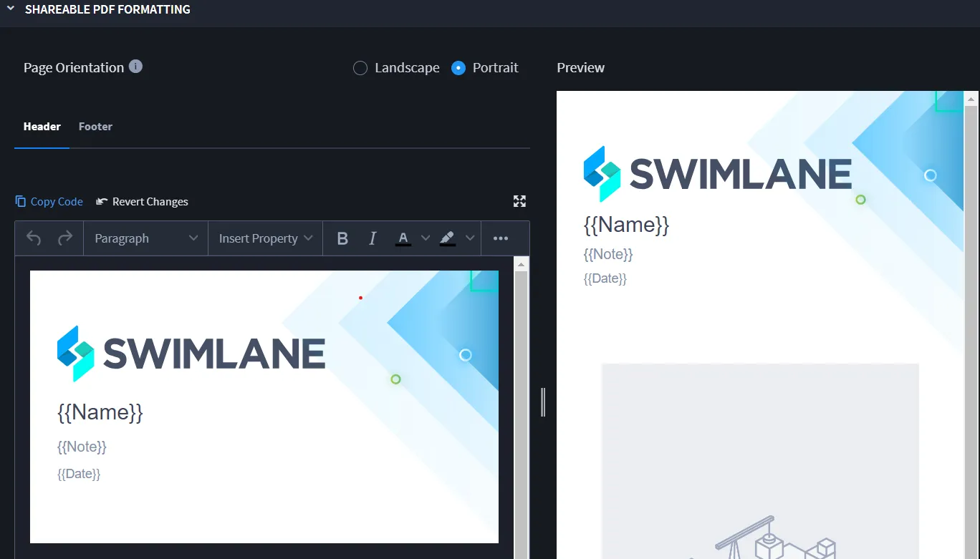Click the {{Date}} placeholder in the editor
Image resolution: width=980 pixels, height=559 pixels.
tap(79, 474)
